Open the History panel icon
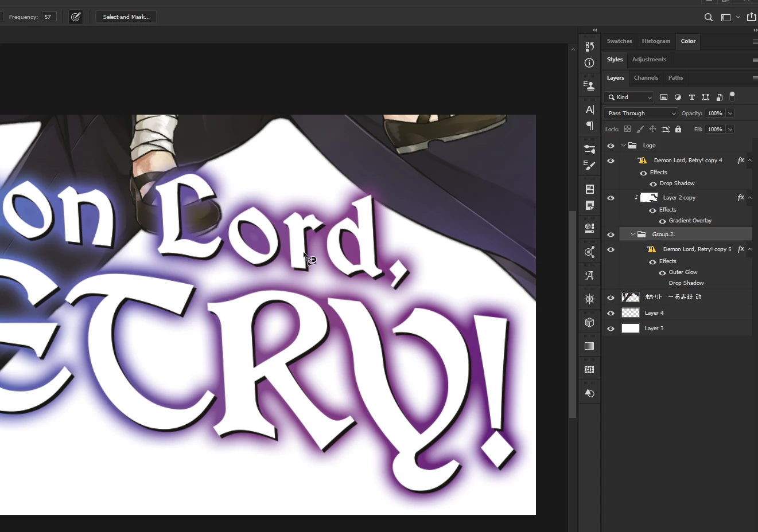This screenshot has width=758, height=532. tap(589, 46)
